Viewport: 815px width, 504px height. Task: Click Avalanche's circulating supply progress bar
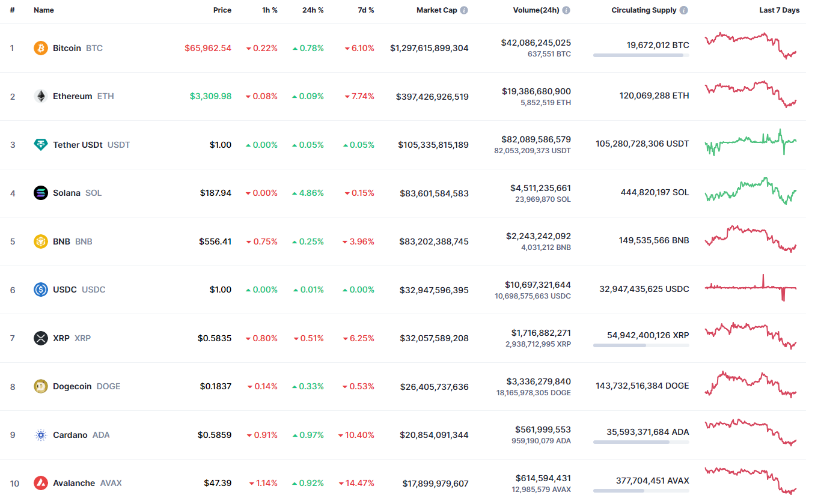click(641, 491)
